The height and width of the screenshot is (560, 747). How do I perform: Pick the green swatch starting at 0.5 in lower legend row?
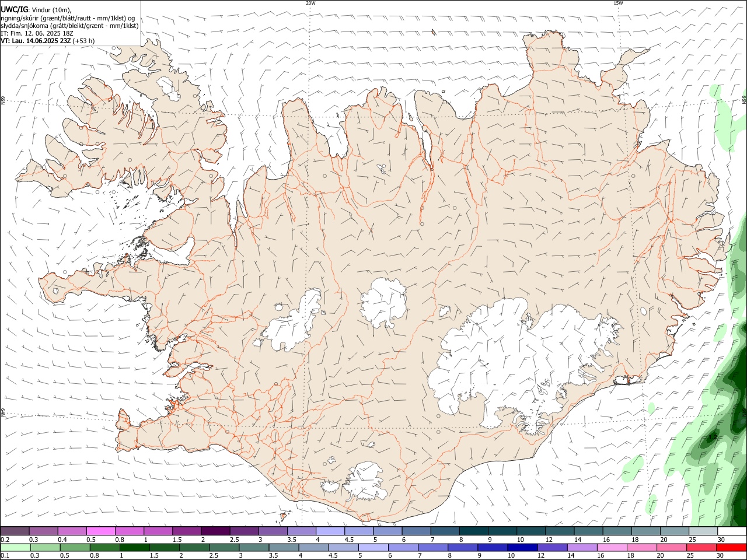[75, 547]
